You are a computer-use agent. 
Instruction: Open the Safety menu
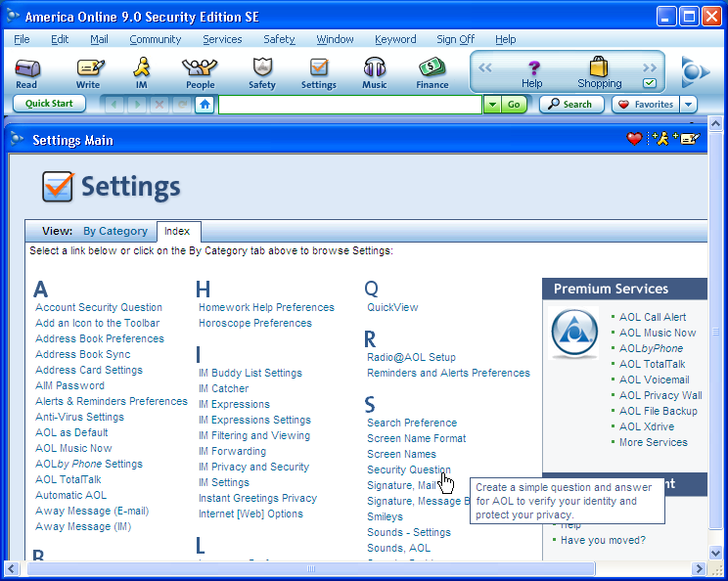pyautogui.click(x=279, y=39)
